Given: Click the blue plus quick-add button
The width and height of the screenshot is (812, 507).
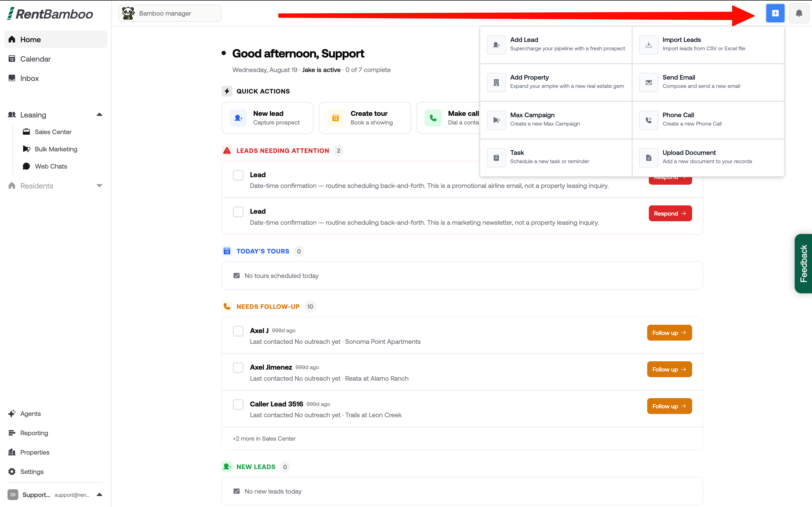Looking at the screenshot, I should tap(775, 13).
